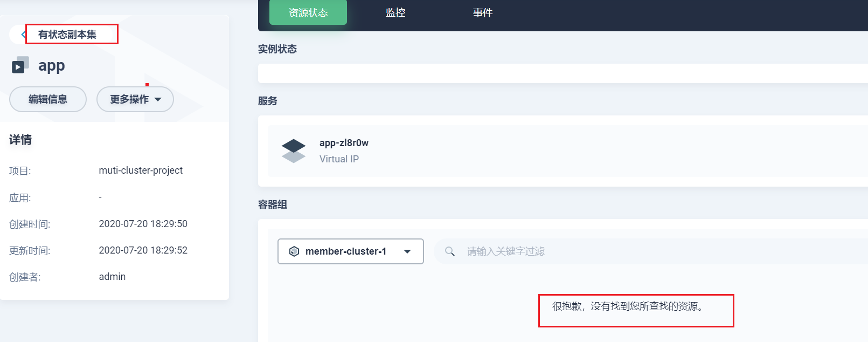This screenshot has width=868, height=342.
Task: Switch to the 资源状态 tab
Action: (x=308, y=12)
